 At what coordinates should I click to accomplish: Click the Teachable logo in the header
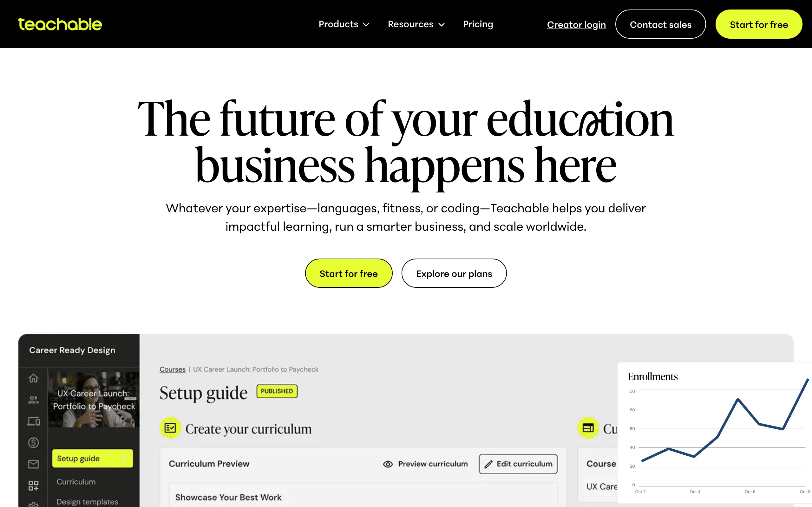59,24
